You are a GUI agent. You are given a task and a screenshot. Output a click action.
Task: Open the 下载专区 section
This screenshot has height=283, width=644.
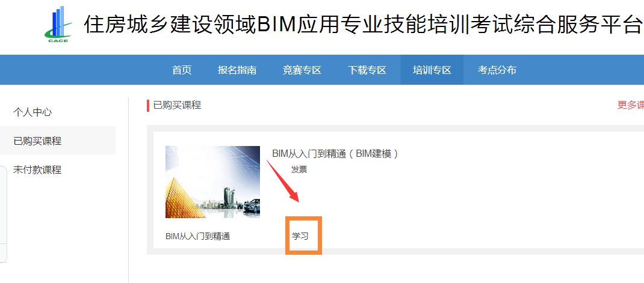point(367,70)
